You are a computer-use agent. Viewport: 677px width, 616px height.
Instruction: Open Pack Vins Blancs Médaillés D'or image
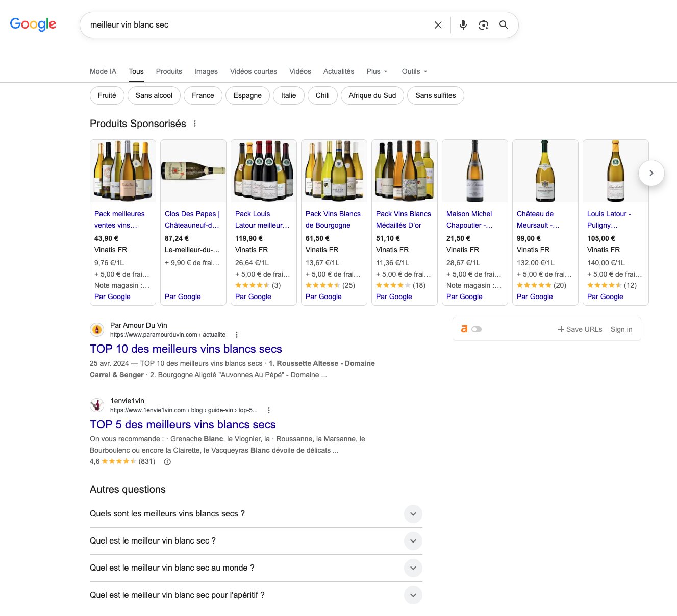pos(405,170)
